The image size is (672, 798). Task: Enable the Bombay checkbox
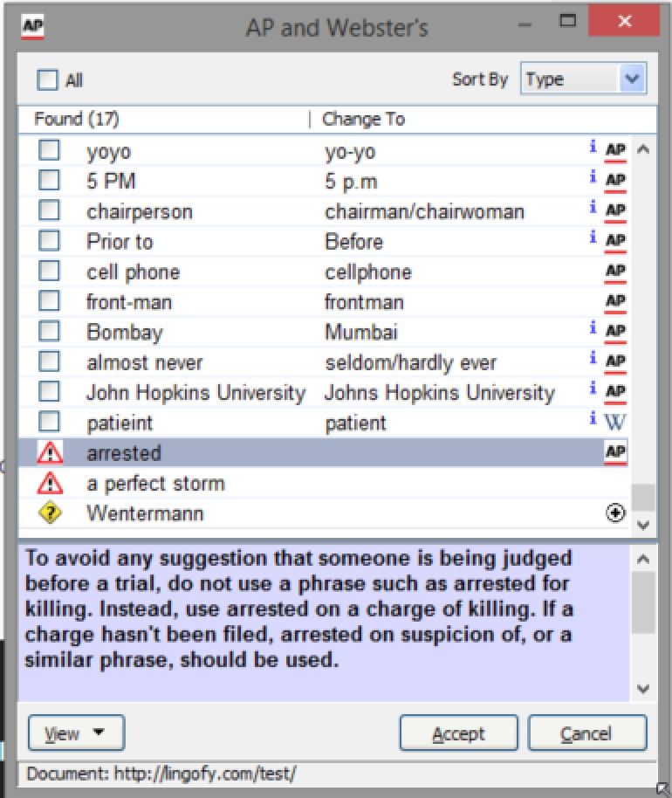[x=49, y=331]
